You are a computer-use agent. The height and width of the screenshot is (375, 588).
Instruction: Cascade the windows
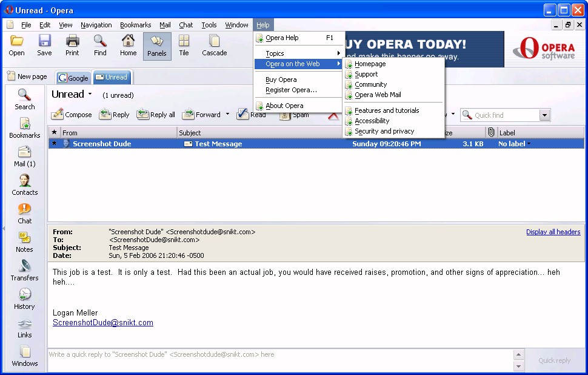pyautogui.click(x=214, y=46)
